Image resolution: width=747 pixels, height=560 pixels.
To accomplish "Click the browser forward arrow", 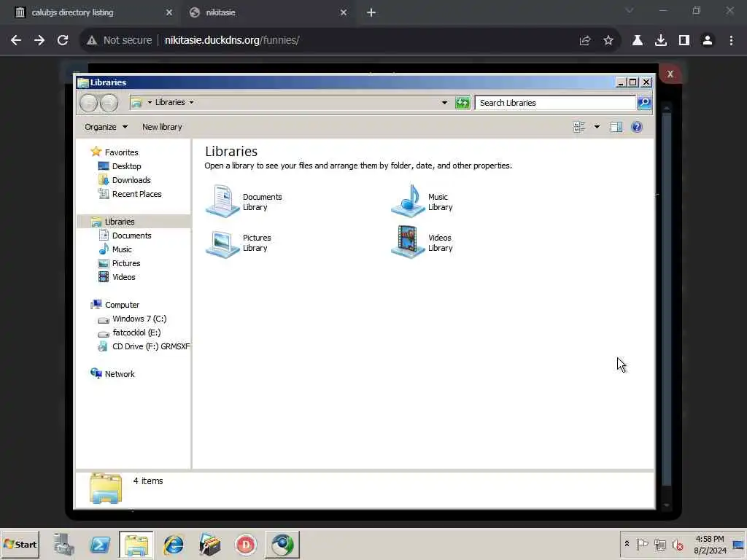I will 39,41.
